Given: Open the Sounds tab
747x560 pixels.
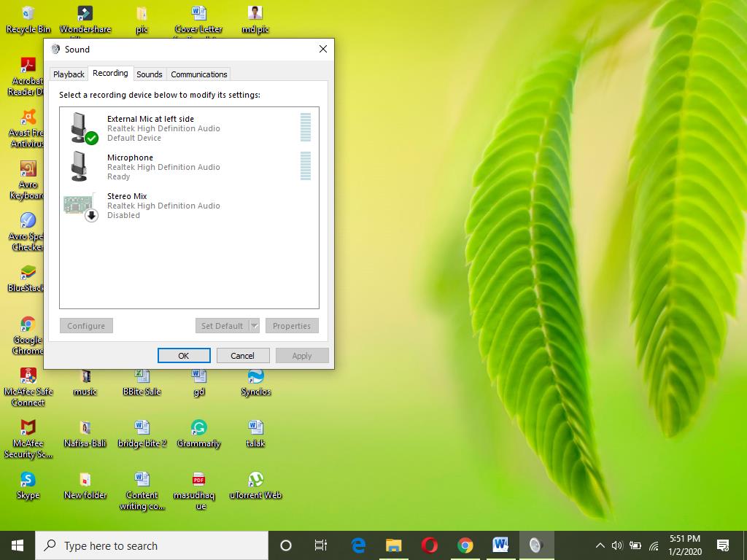Looking at the screenshot, I should pyautogui.click(x=150, y=74).
